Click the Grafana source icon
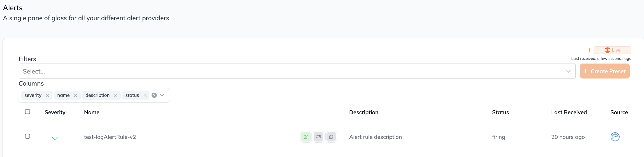This screenshot has height=157, width=644. pyautogui.click(x=615, y=137)
